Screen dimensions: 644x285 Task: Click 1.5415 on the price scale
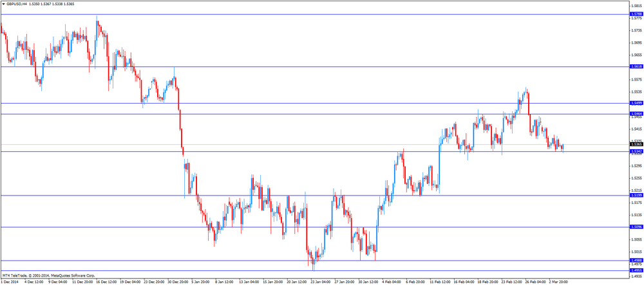click(636, 129)
